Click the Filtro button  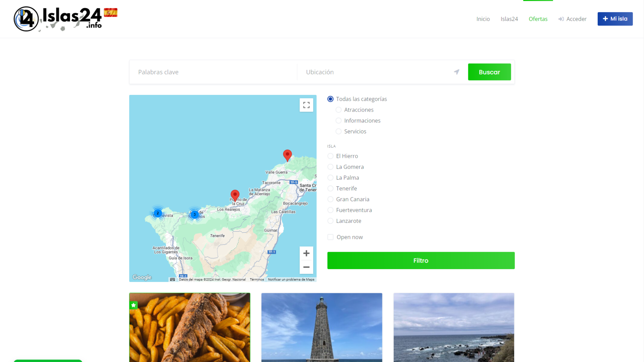point(421,260)
